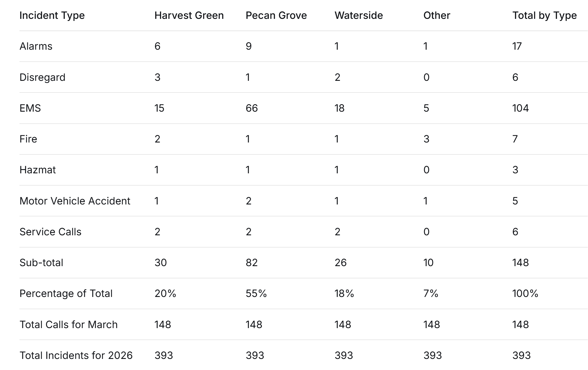Select EMS total value 104
This screenshot has height=370, width=588.
click(x=520, y=108)
